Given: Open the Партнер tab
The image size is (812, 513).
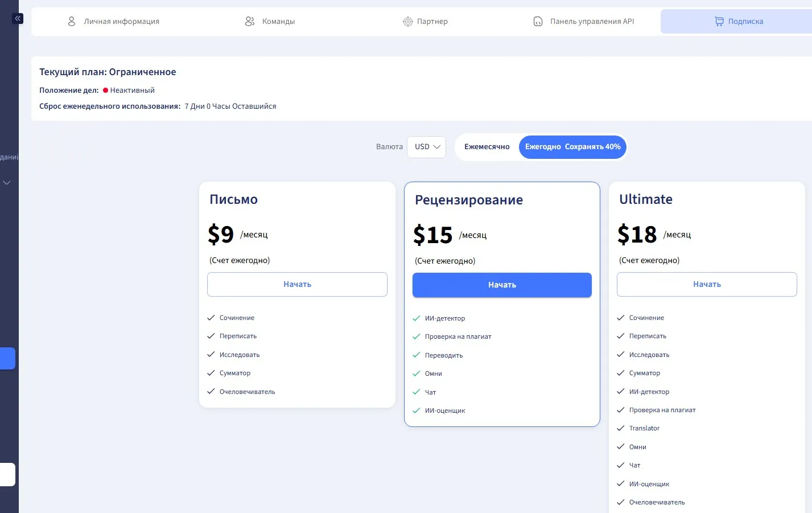Looking at the screenshot, I should click(x=425, y=22).
